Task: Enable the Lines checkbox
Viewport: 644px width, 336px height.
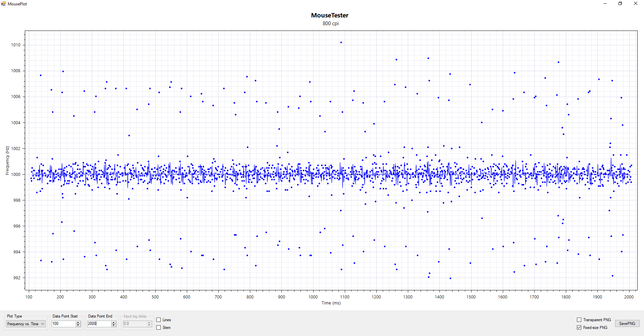Action: 159,320
